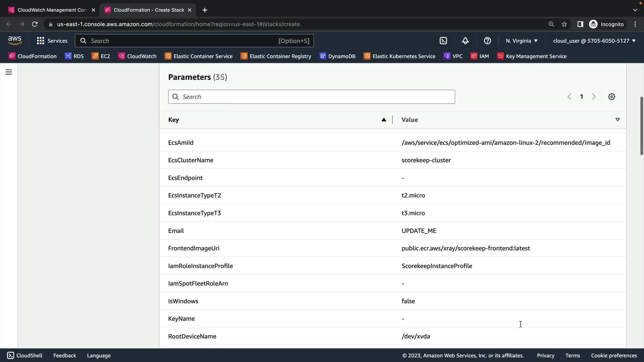Open the DynamoDB favorites bar shortcut
This screenshot has height=362, width=644.
point(337,56)
